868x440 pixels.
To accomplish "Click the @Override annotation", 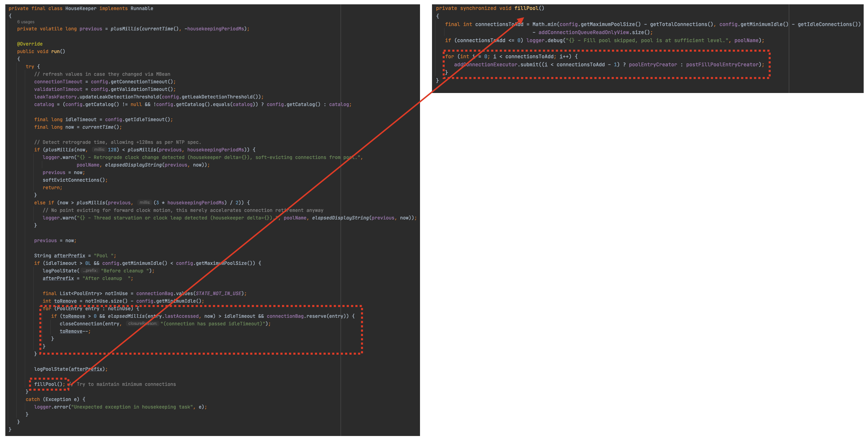I will pos(30,44).
